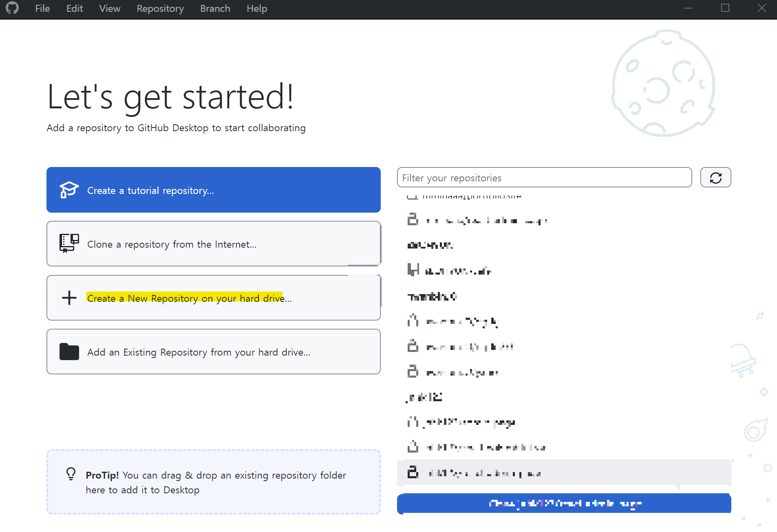The width and height of the screenshot is (777, 532).
Task: Click the folder icon for existing repository
Action: [69, 352]
